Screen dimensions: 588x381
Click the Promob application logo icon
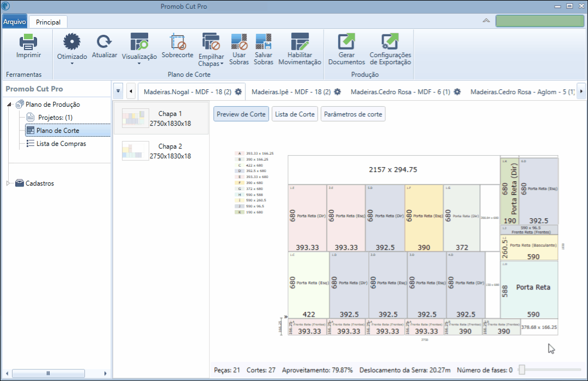coord(5,6)
